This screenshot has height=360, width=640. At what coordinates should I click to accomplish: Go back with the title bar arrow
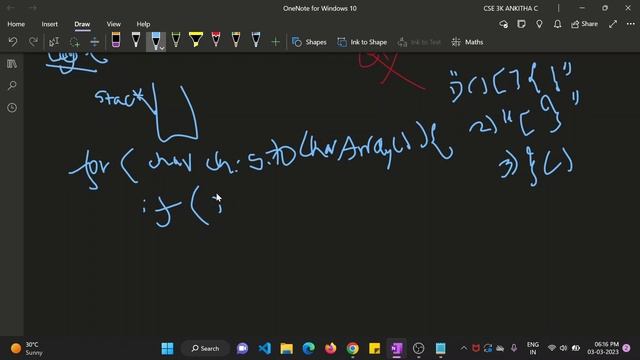pos(11,8)
